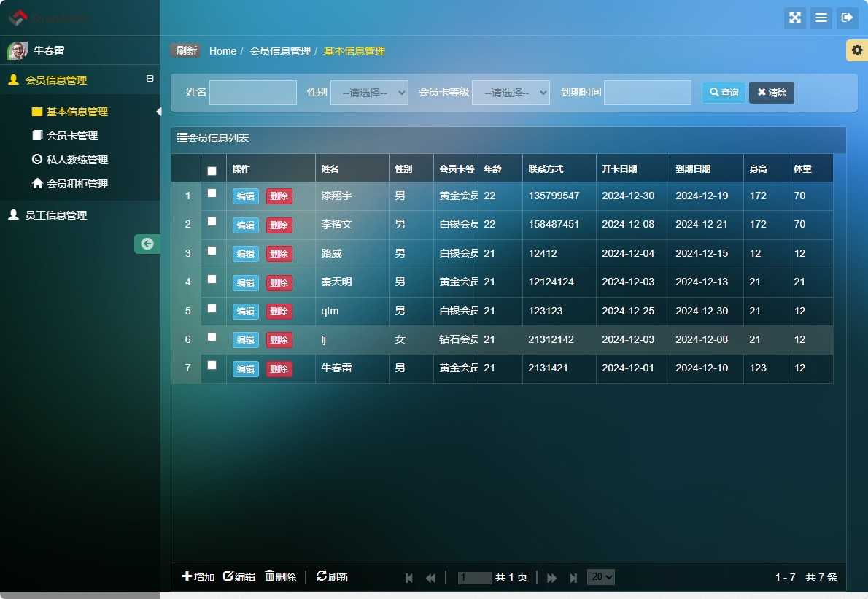
Task: Check the row for 路威
Action: tap(212, 251)
